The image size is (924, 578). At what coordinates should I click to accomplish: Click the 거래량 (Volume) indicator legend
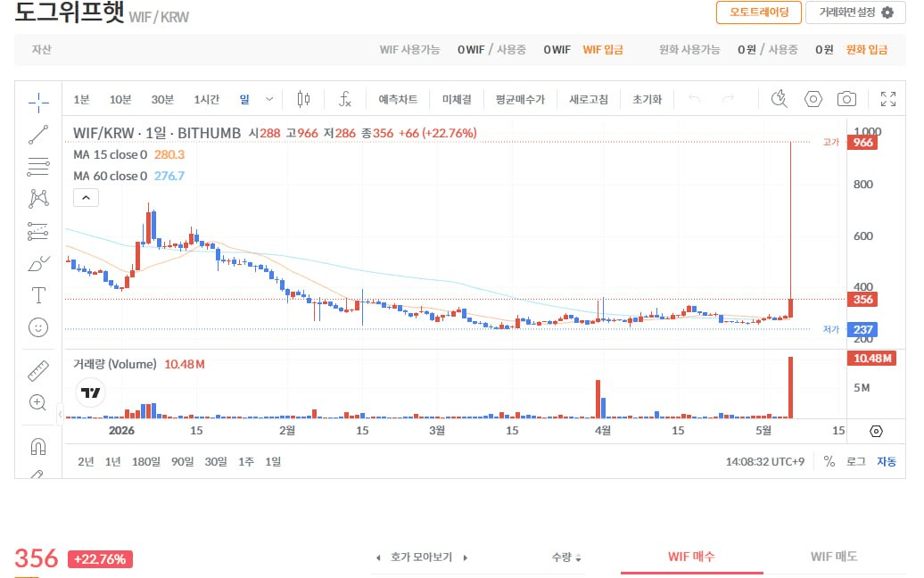[138, 364]
